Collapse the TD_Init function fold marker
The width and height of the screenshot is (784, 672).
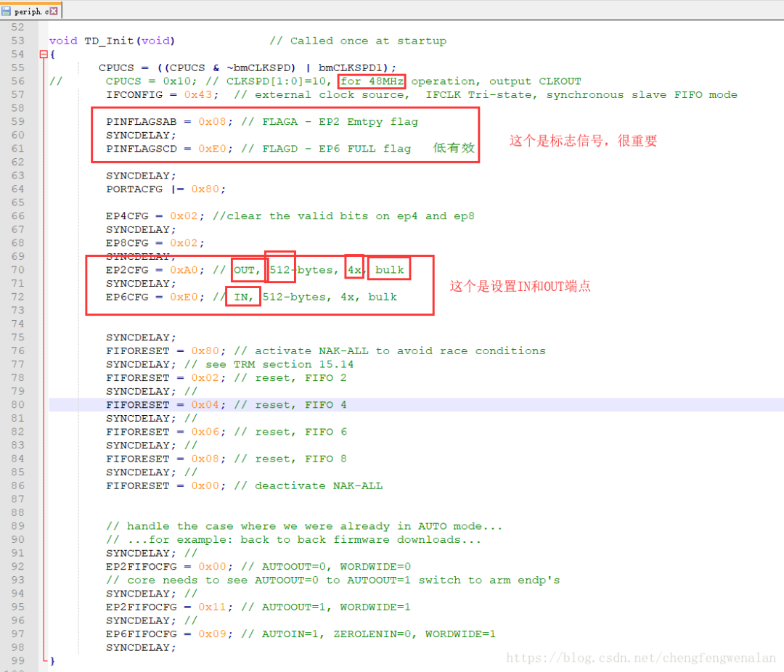pyautogui.click(x=44, y=54)
